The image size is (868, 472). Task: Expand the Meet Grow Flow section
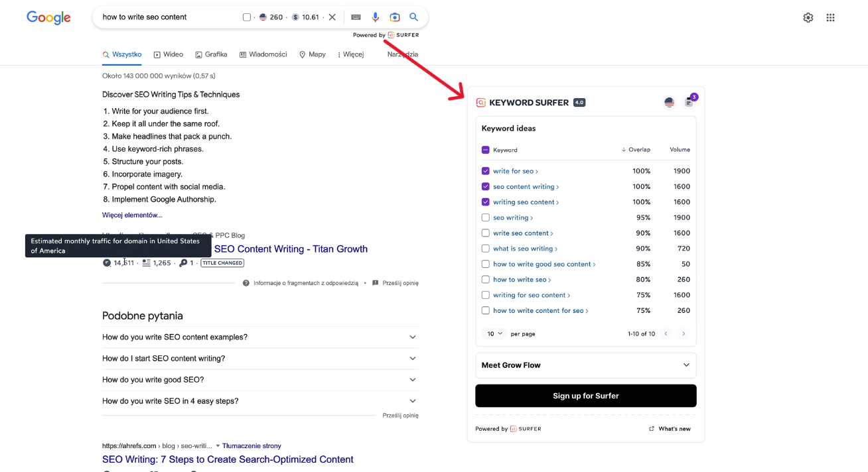pos(586,365)
